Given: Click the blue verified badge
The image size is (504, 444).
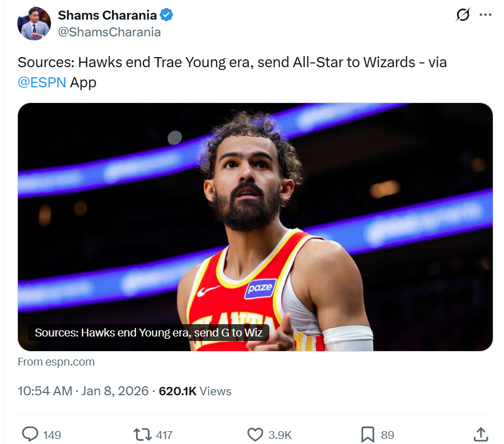Looking at the screenshot, I should (x=167, y=15).
